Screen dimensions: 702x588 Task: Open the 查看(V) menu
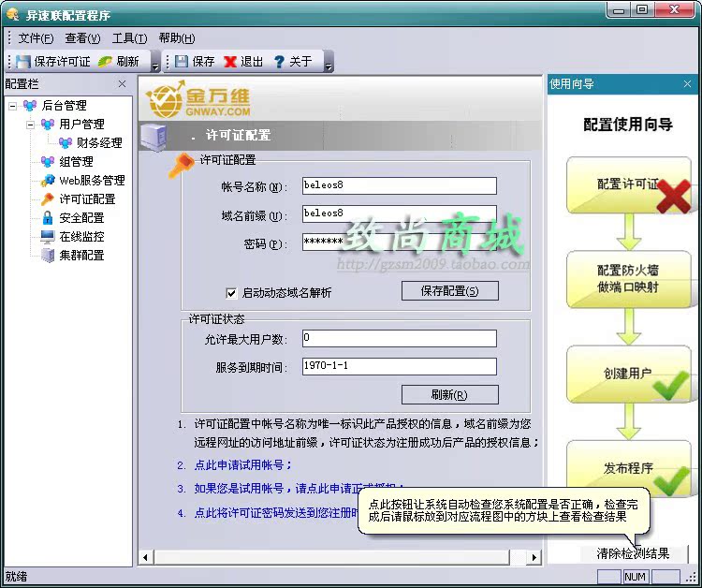[x=82, y=38]
